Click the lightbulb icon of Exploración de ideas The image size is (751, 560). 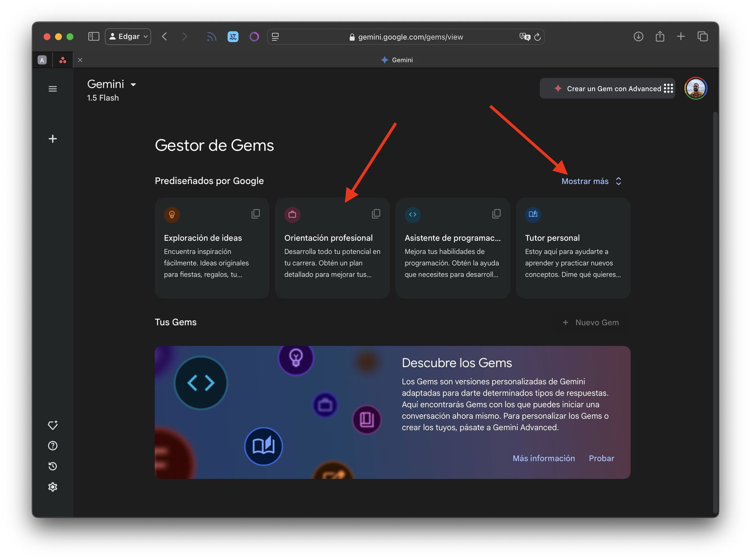tap(172, 215)
